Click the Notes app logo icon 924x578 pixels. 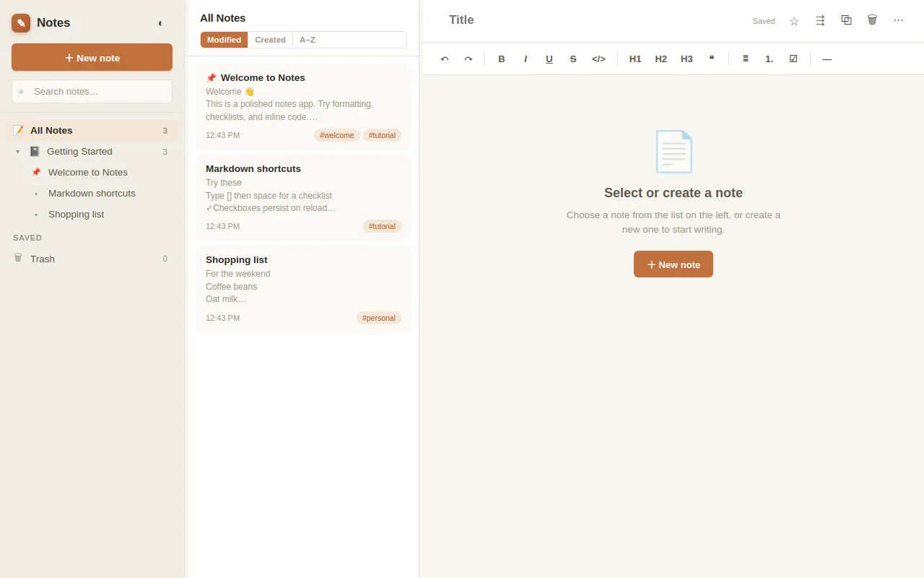click(21, 23)
